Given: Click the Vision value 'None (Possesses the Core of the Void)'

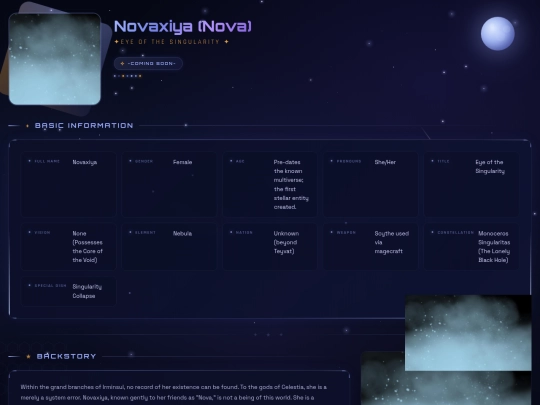Looking at the screenshot, I should tap(87, 247).
